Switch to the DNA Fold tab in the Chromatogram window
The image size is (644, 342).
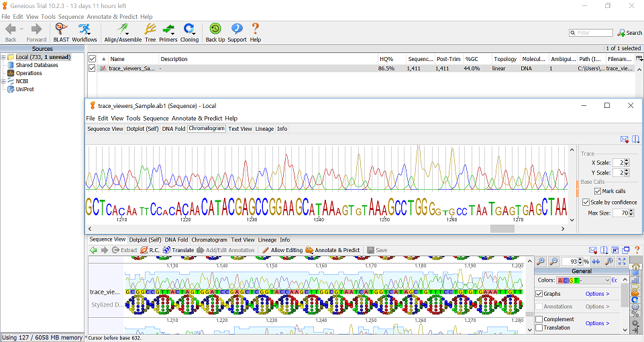click(x=173, y=129)
